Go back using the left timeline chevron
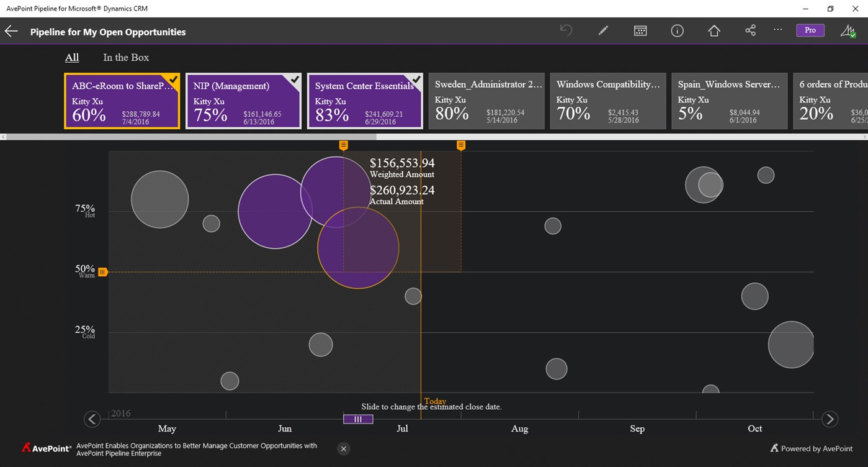The width and height of the screenshot is (868, 467). coord(92,419)
